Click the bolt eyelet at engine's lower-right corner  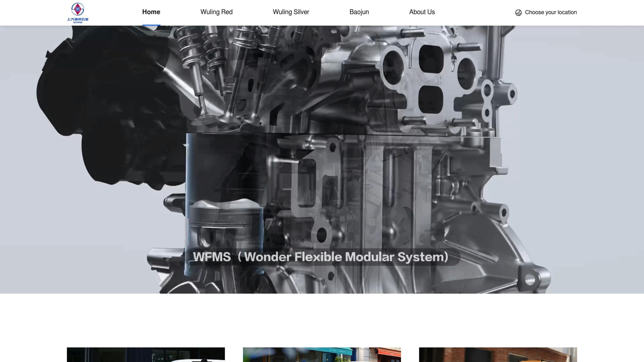(x=530, y=279)
